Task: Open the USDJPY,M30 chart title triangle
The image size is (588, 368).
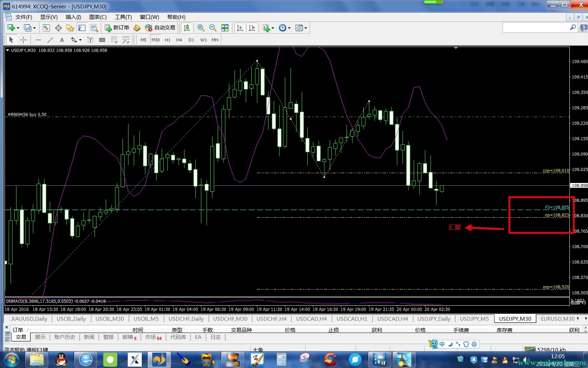Action: pos(8,50)
